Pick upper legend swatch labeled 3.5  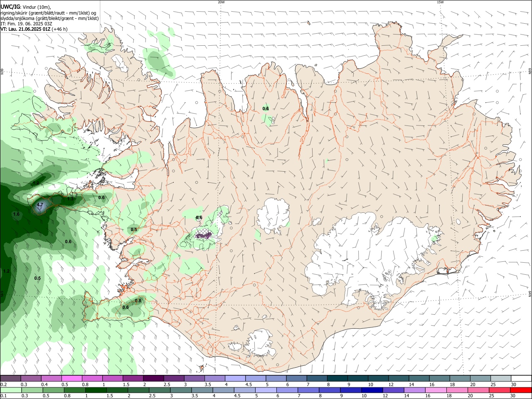pos(214,379)
